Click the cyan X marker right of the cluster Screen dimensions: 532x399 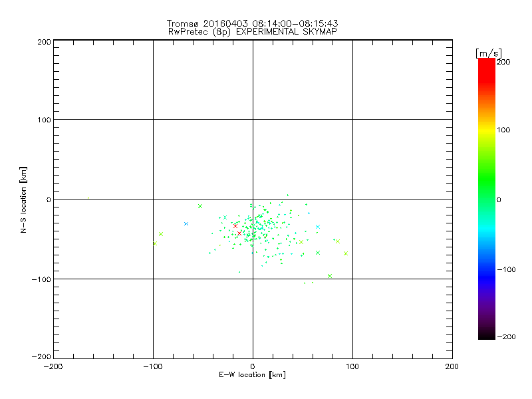(x=318, y=227)
